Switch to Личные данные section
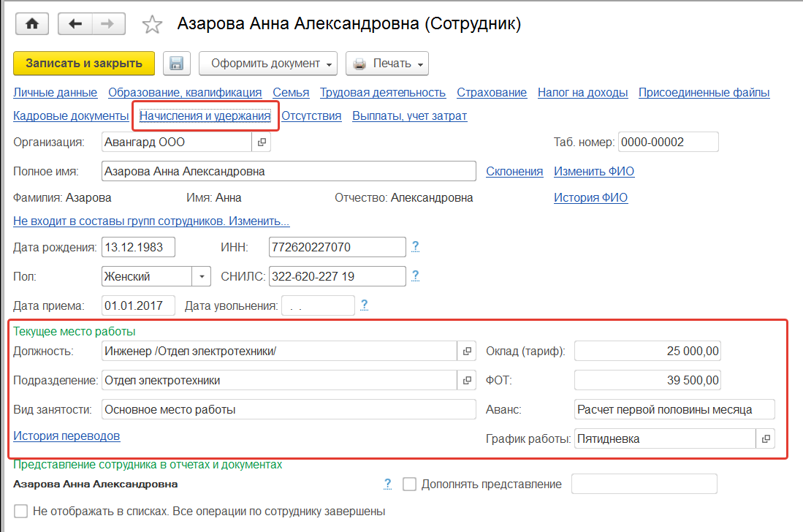The height and width of the screenshot is (532, 803). pos(55,93)
